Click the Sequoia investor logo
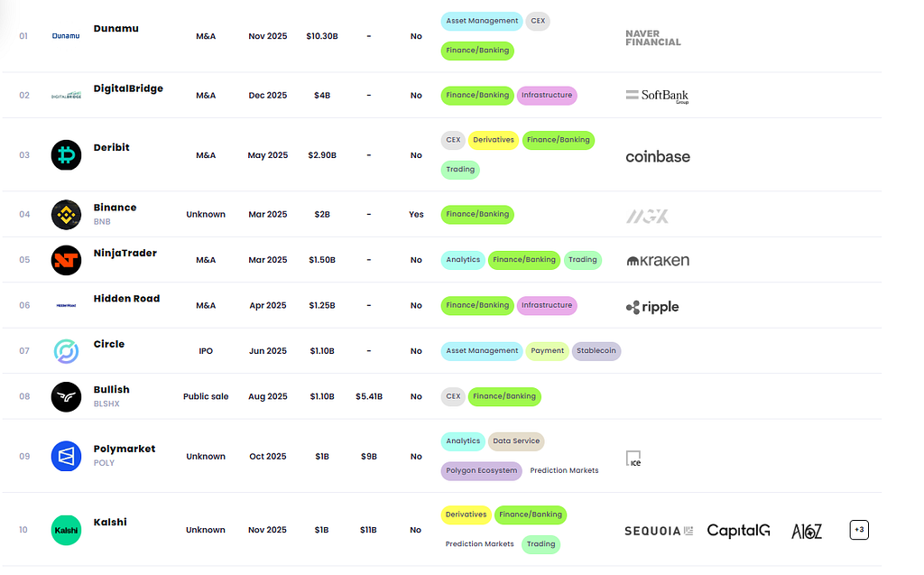Viewport: 924px width, 575px height. click(659, 532)
